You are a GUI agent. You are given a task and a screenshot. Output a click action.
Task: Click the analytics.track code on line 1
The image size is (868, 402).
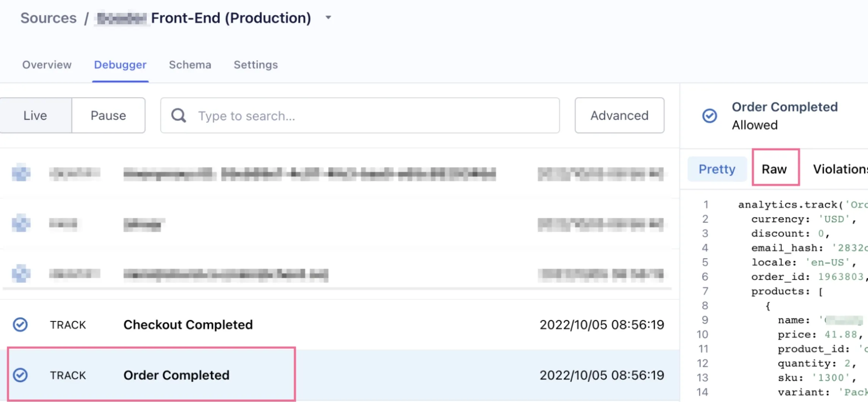pos(803,205)
